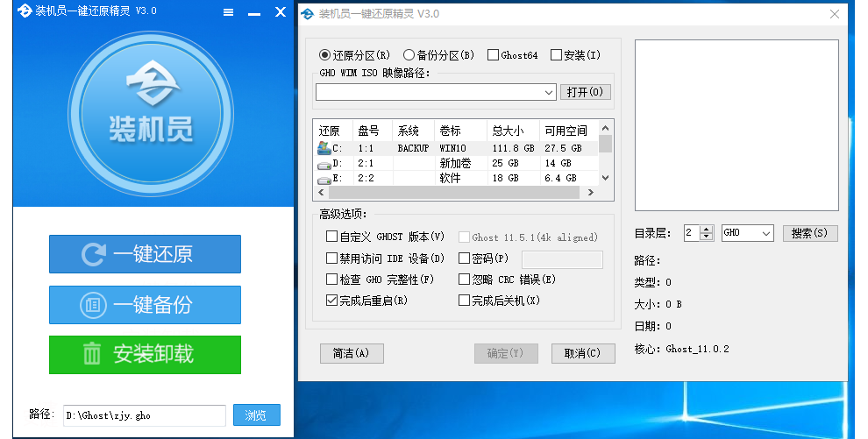Click the 路径 input field
This screenshot has height=439, width=868.
pyautogui.click(x=145, y=415)
